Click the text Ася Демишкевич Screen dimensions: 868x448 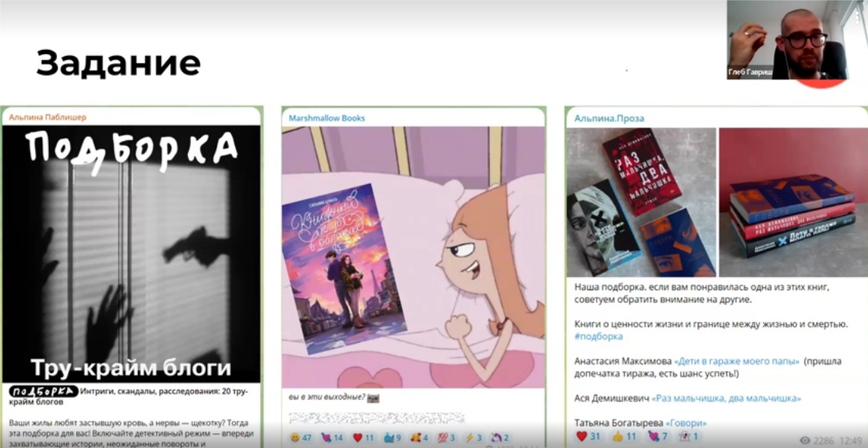(612, 398)
